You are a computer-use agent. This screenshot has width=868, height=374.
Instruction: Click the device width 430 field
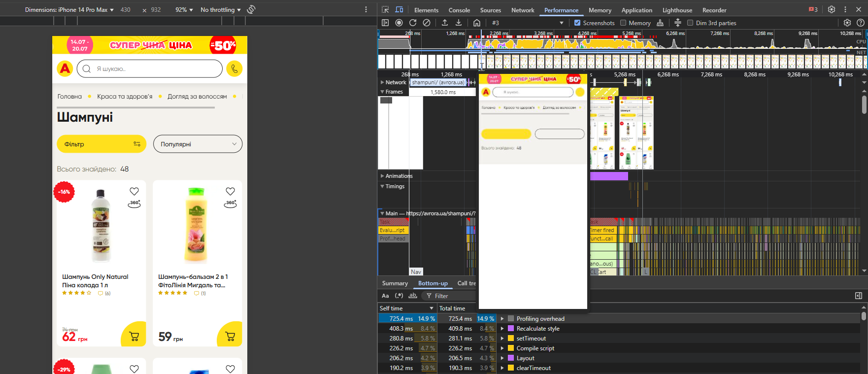(126, 9)
